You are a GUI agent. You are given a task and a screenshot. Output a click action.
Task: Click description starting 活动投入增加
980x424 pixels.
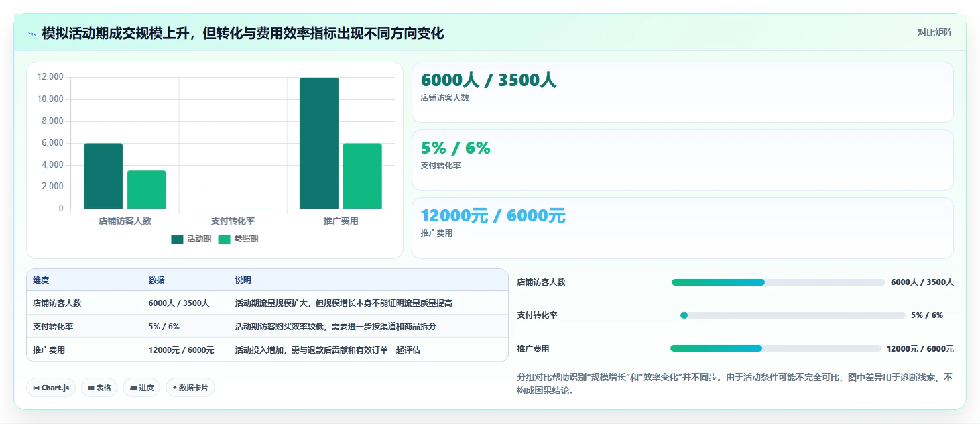[328, 350]
